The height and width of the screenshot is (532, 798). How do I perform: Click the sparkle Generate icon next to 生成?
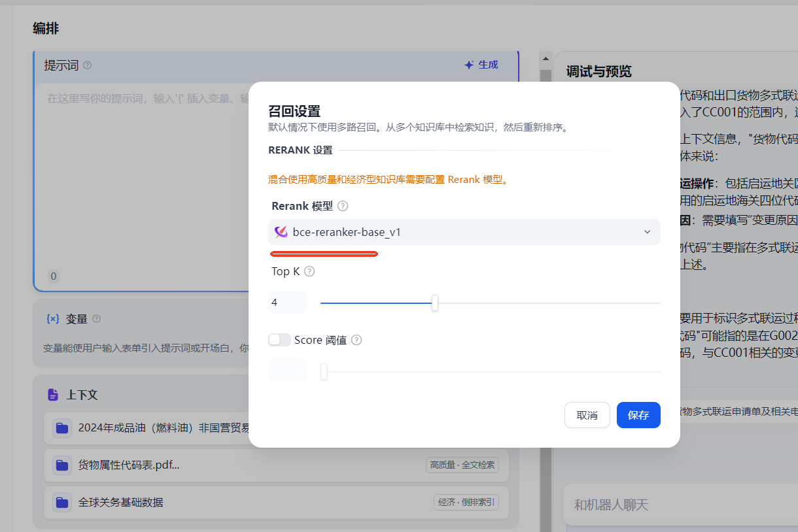(x=468, y=64)
